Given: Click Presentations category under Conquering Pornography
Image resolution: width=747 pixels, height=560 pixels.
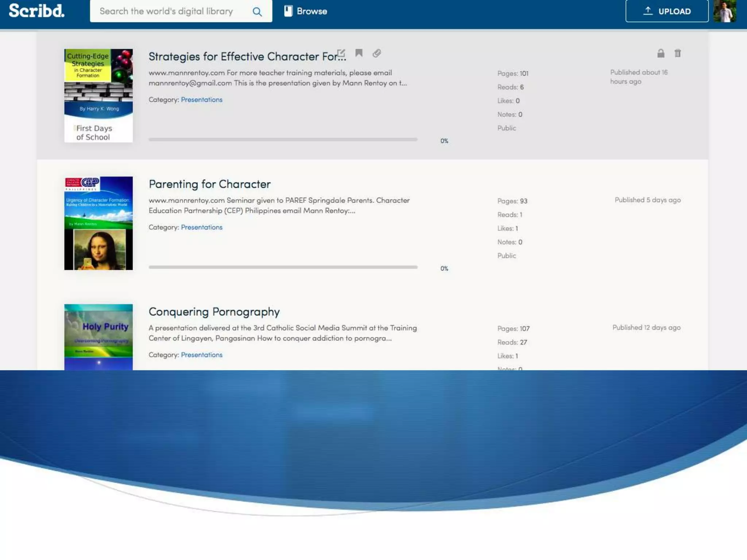Looking at the screenshot, I should click(x=201, y=355).
